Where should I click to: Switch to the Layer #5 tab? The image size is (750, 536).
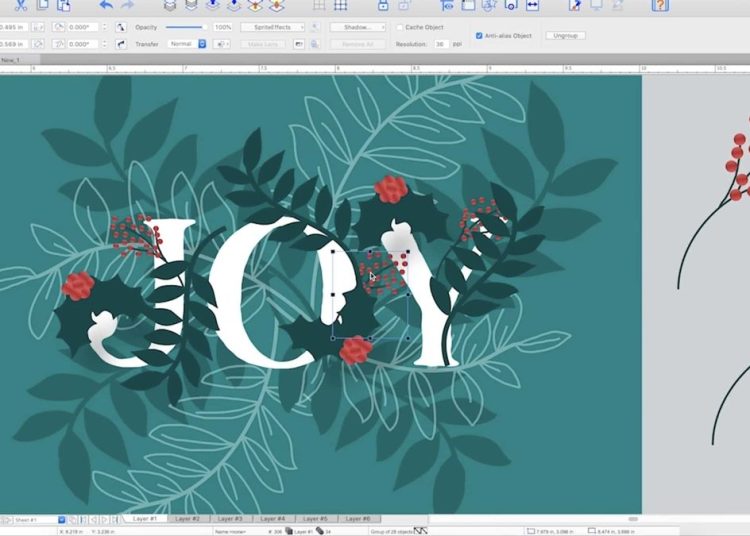[315, 519]
